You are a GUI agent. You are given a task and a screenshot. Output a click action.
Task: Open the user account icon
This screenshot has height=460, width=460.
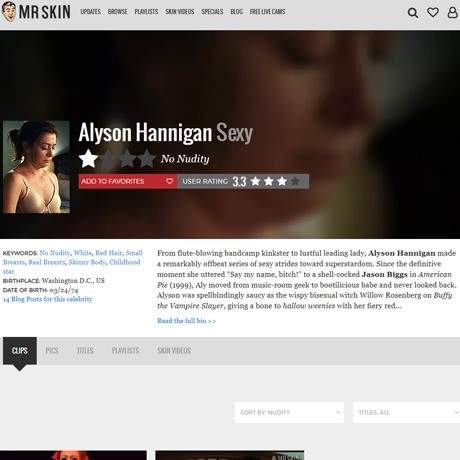point(452,12)
